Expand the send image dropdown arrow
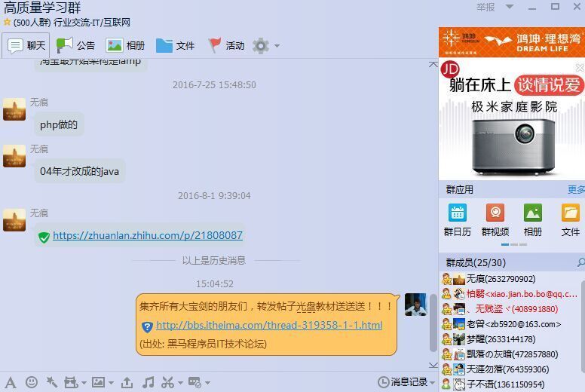The height and width of the screenshot is (392, 585). point(109,382)
